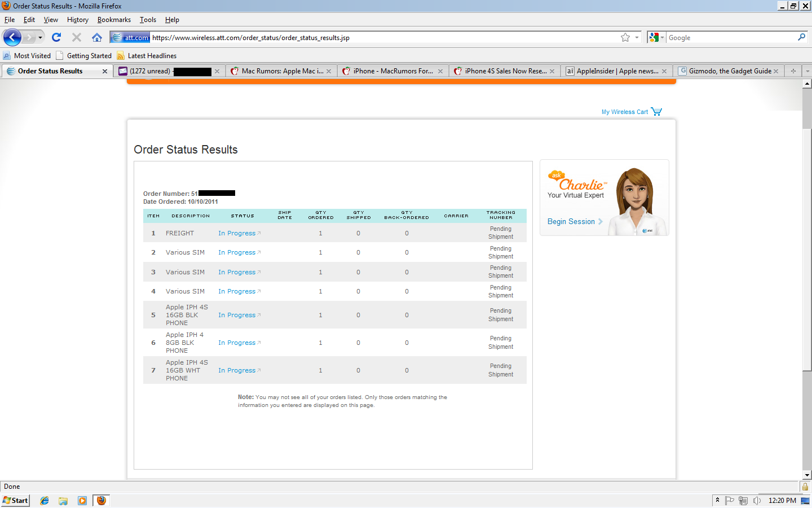
Task: Click the Google search box
Action: [731, 37]
